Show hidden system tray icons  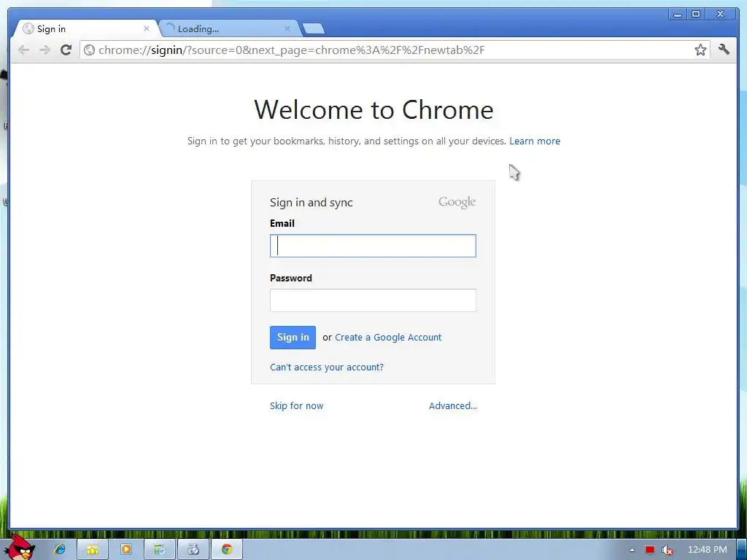pyautogui.click(x=632, y=550)
